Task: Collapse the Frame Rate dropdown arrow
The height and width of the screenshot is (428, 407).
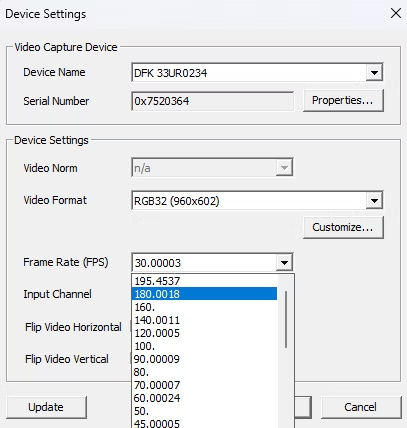Action: tap(284, 263)
